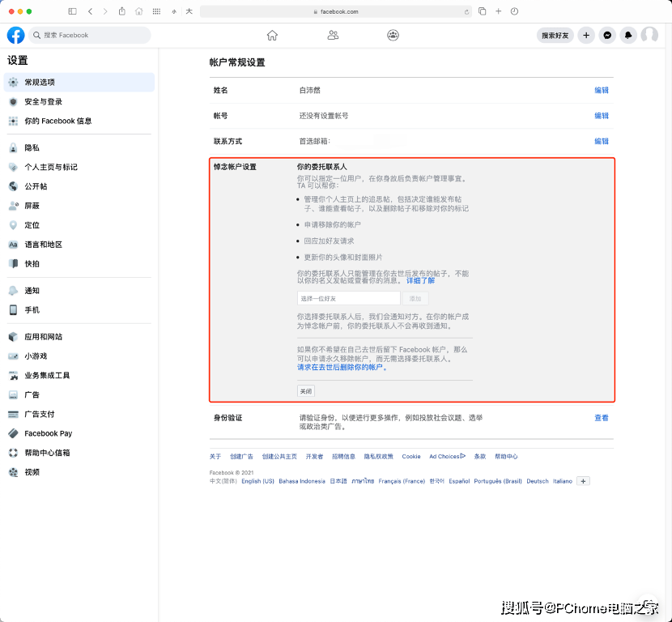Open 语言和地区 settings
Viewport: 672px width, 622px height.
click(79, 245)
